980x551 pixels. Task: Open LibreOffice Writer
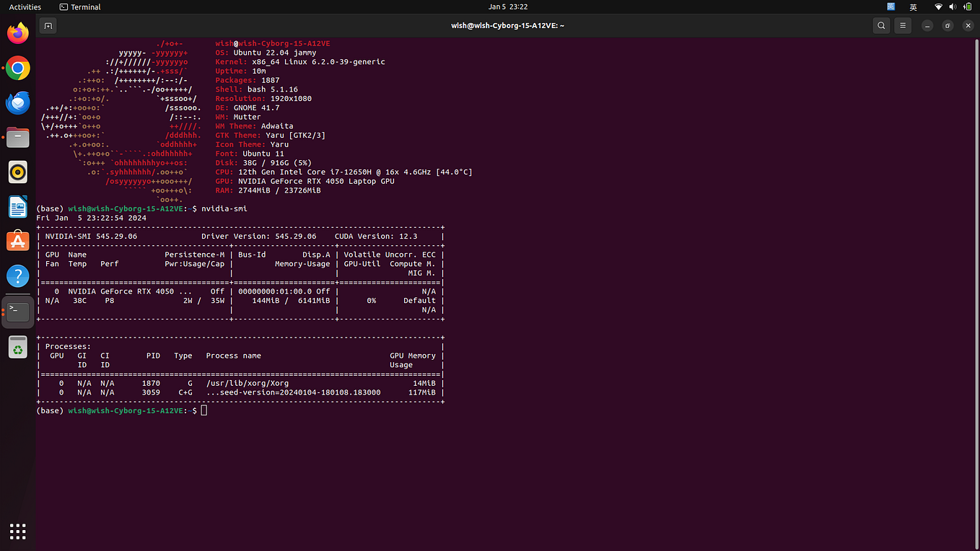click(x=17, y=206)
